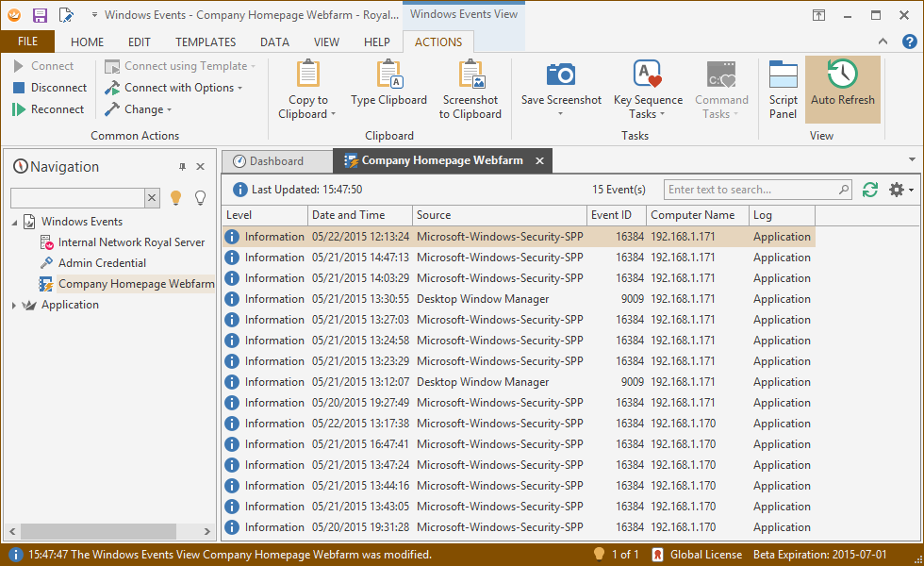Click the FILE button
Screen dimensions: 924x566
27,42
